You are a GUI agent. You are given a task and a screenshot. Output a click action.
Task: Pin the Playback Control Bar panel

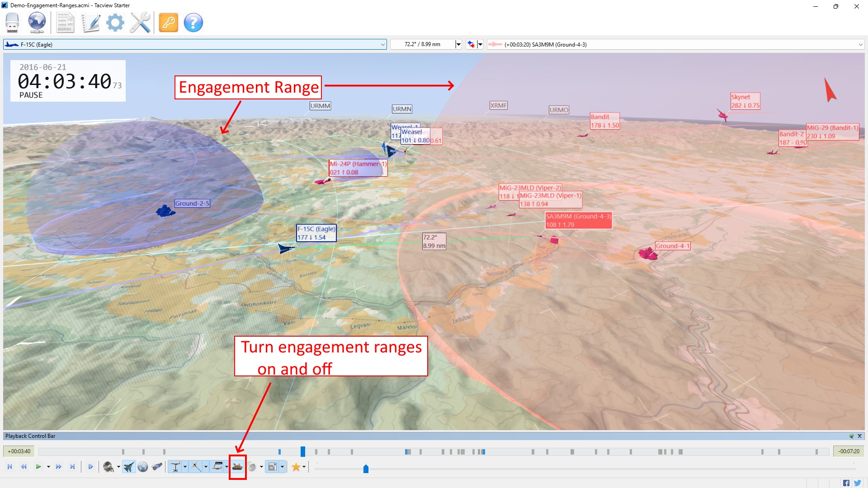[x=851, y=436]
